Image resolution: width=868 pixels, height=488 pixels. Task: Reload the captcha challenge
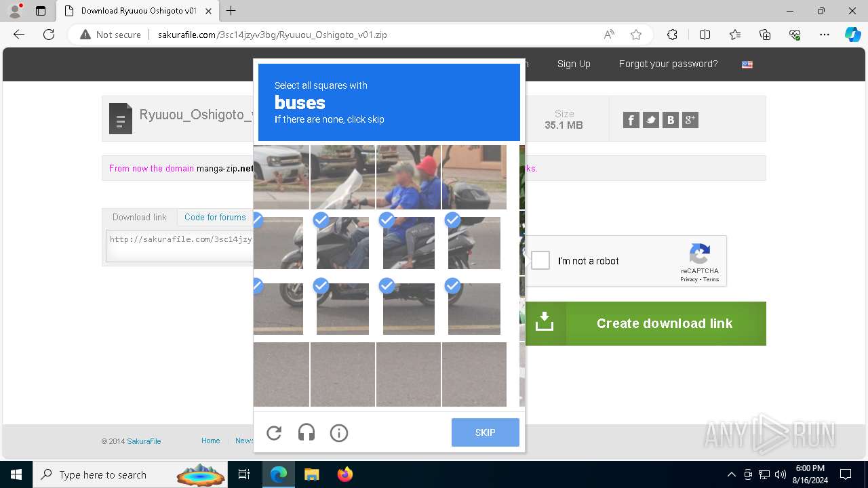click(274, 432)
